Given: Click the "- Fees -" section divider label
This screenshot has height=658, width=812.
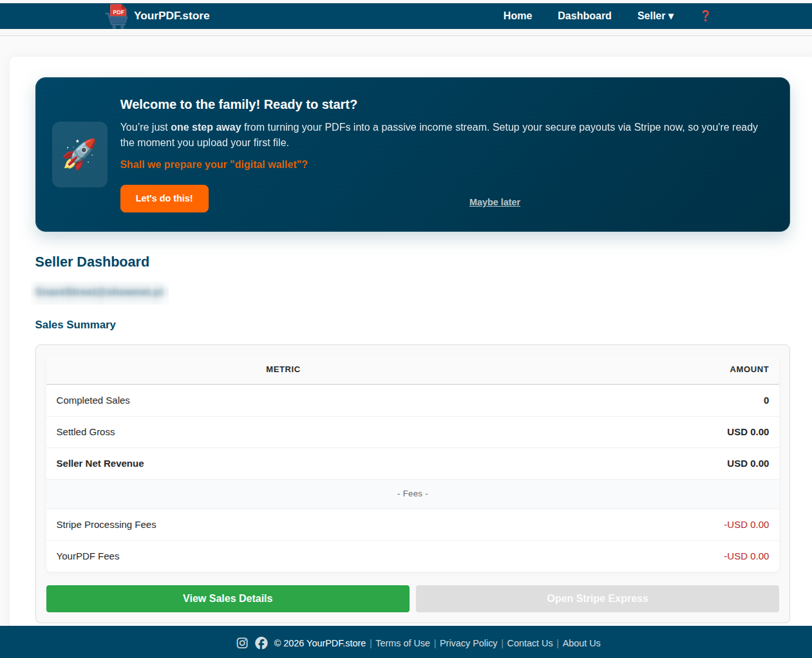Looking at the screenshot, I should pos(413,494).
